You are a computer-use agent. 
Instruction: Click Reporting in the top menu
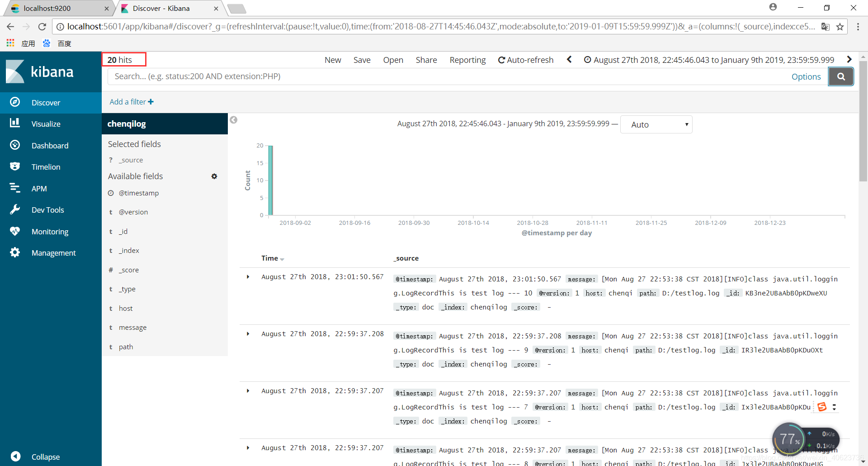(x=467, y=60)
